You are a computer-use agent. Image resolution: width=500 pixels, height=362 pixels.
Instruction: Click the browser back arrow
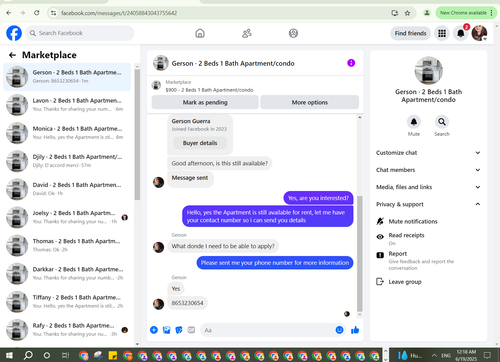pyautogui.click(x=9, y=13)
